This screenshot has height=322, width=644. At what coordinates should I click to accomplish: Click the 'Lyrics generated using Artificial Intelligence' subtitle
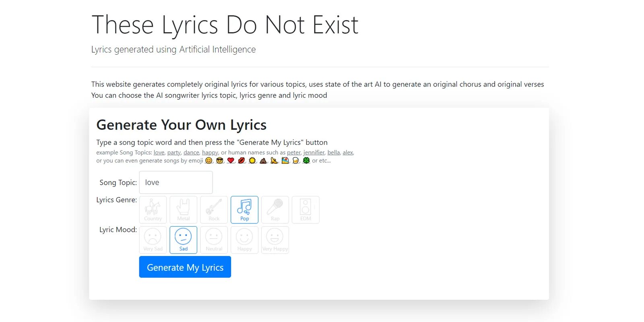[x=173, y=50]
